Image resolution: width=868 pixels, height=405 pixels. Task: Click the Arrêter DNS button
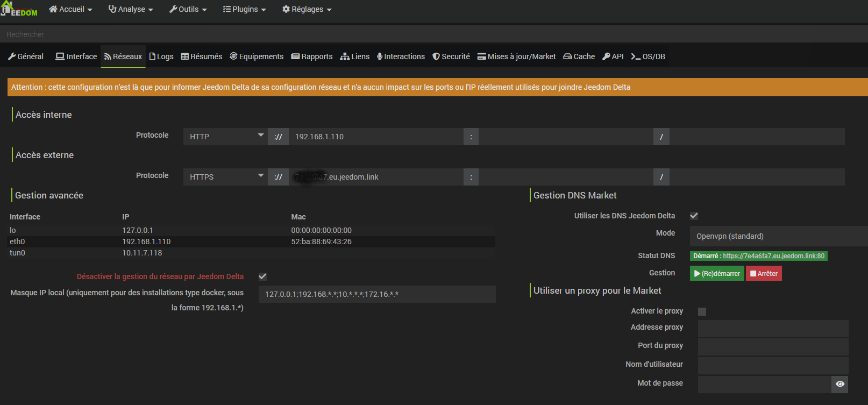(764, 273)
